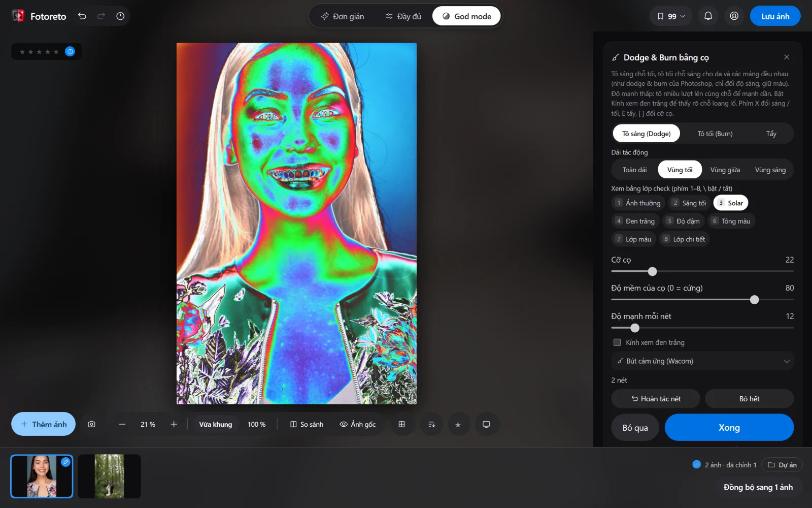
Task: Click the undo arrow icon in the top bar
Action: coord(82,16)
